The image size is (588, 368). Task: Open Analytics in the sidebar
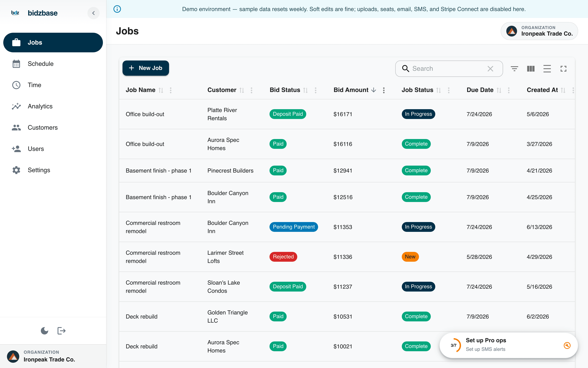tap(53, 106)
